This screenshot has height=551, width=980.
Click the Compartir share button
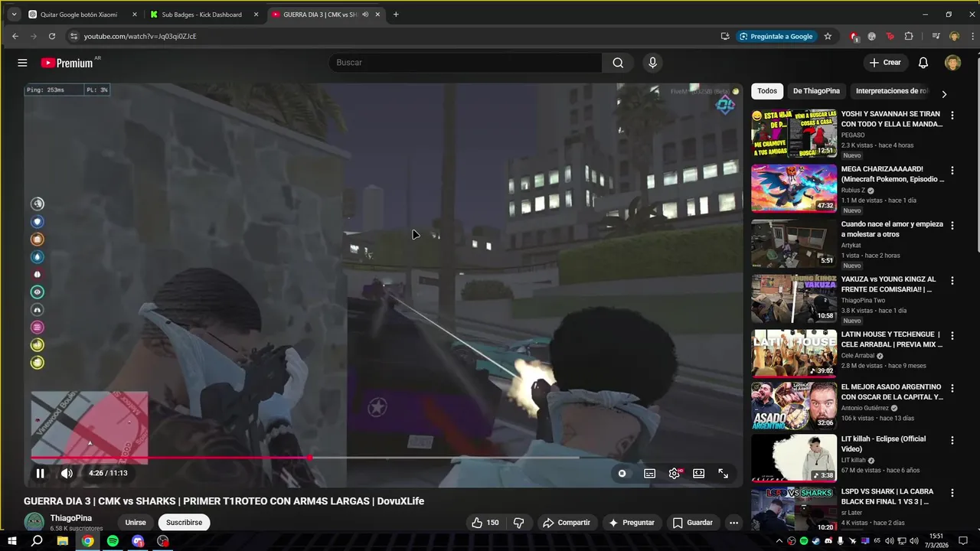(x=566, y=523)
